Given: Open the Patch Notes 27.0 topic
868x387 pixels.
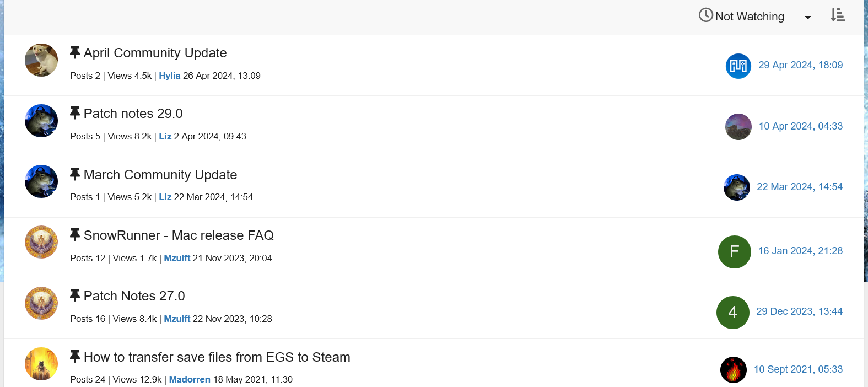Looking at the screenshot, I should pyautogui.click(x=134, y=296).
